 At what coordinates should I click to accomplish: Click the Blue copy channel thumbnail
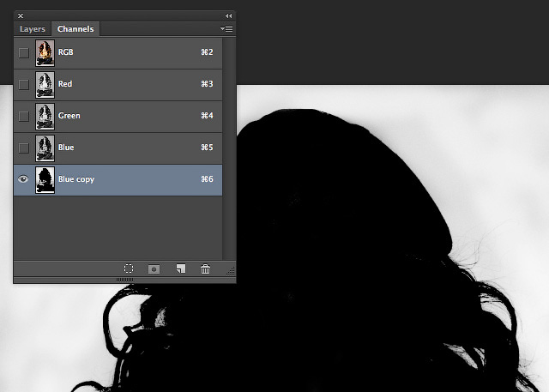tap(45, 180)
